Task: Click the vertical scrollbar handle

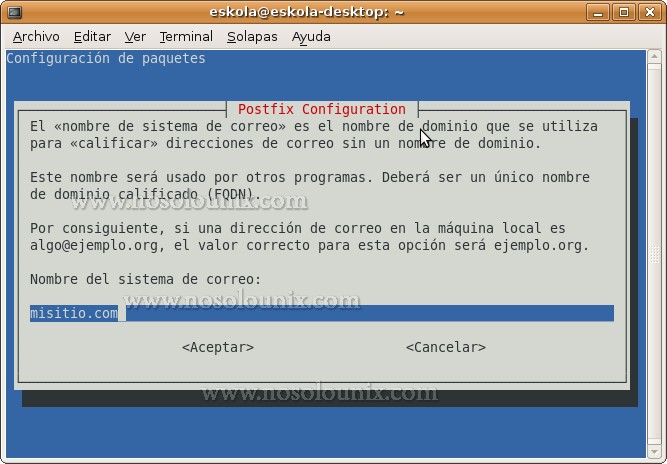Action: [x=654, y=254]
